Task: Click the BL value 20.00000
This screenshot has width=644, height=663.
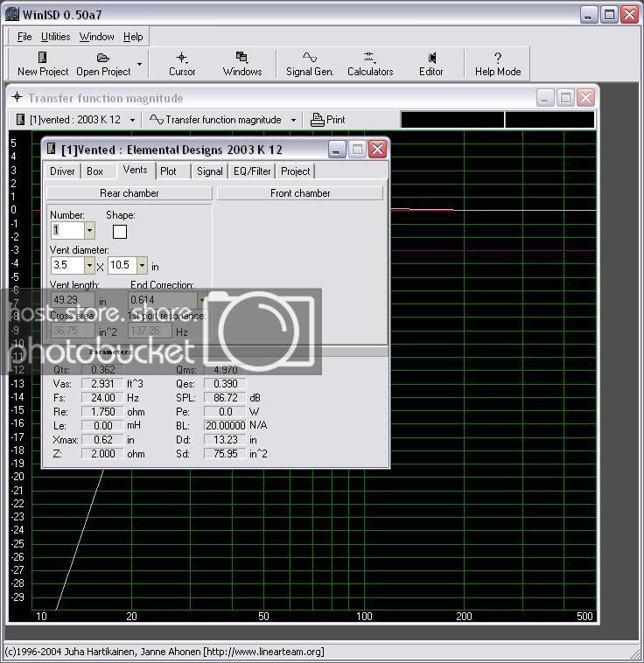Action: coord(225,425)
